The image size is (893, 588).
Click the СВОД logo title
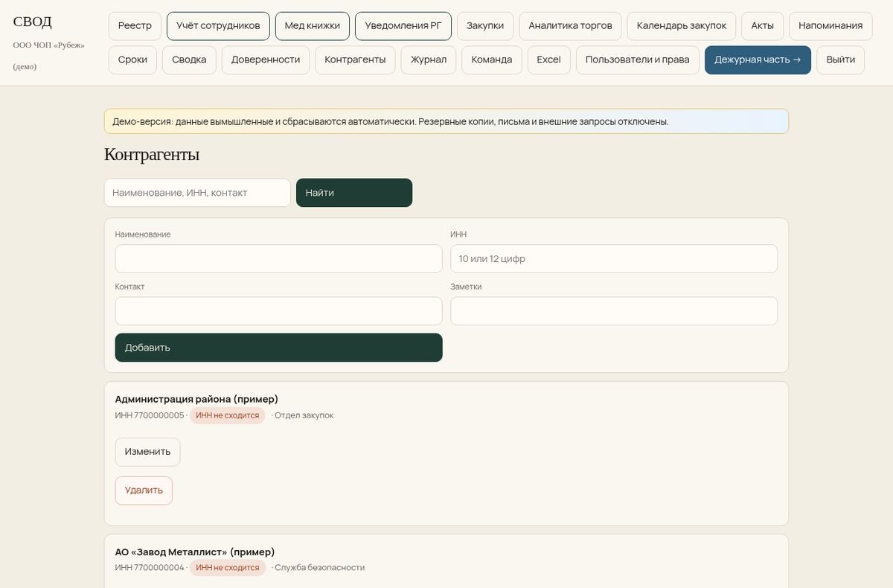[33, 22]
